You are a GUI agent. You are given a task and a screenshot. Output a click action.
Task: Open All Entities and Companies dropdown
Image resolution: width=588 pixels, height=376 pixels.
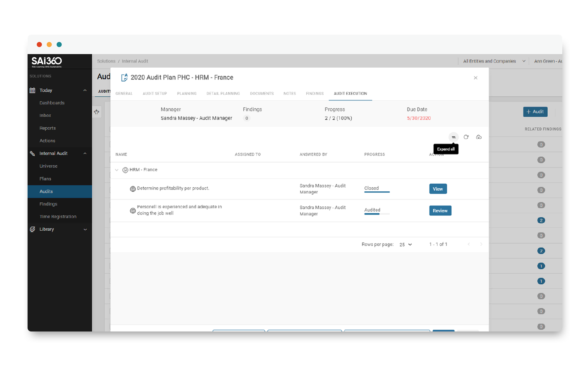(494, 61)
